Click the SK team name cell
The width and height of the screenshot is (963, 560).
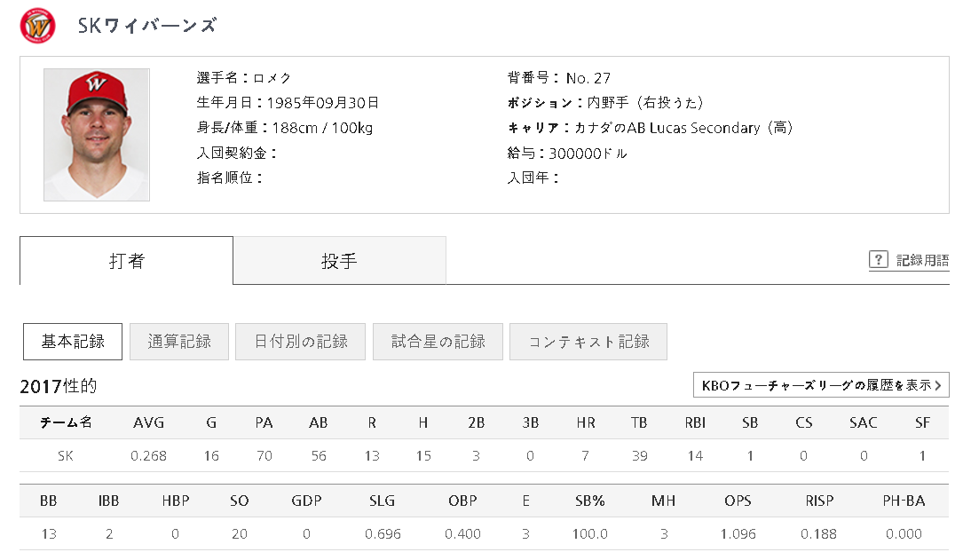[x=66, y=455]
